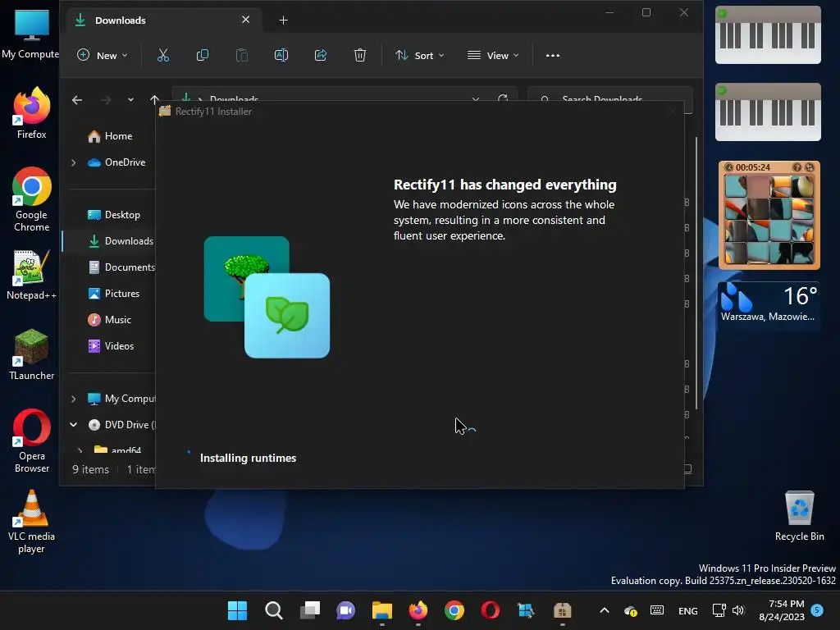Select the Downloads tab
Image resolution: width=840 pixels, height=630 pixels.
(x=163, y=21)
